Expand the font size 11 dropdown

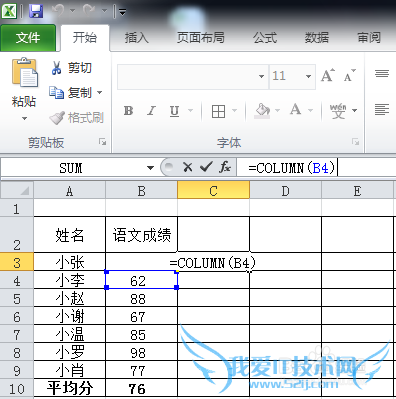pyautogui.click(x=308, y=76)
